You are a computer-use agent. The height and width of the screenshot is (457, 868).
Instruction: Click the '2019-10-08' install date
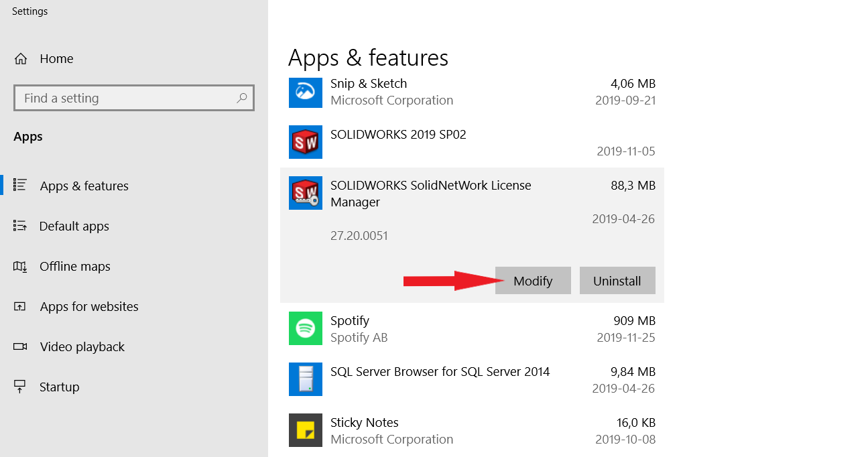pos(625,440)
